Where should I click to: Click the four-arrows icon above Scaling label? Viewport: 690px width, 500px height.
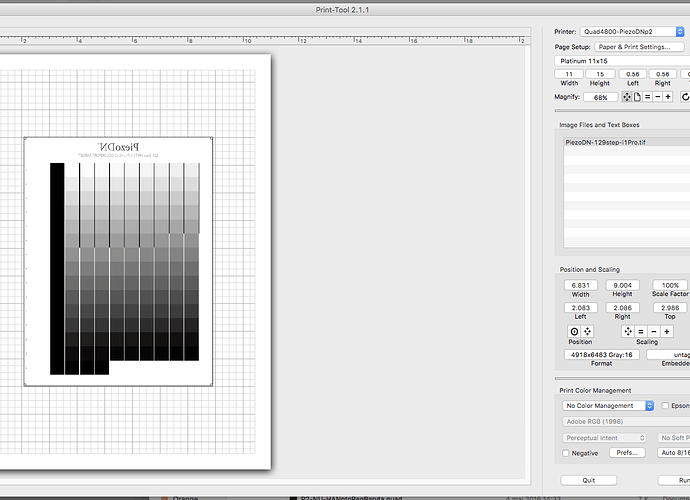click(x=628, y=331)
